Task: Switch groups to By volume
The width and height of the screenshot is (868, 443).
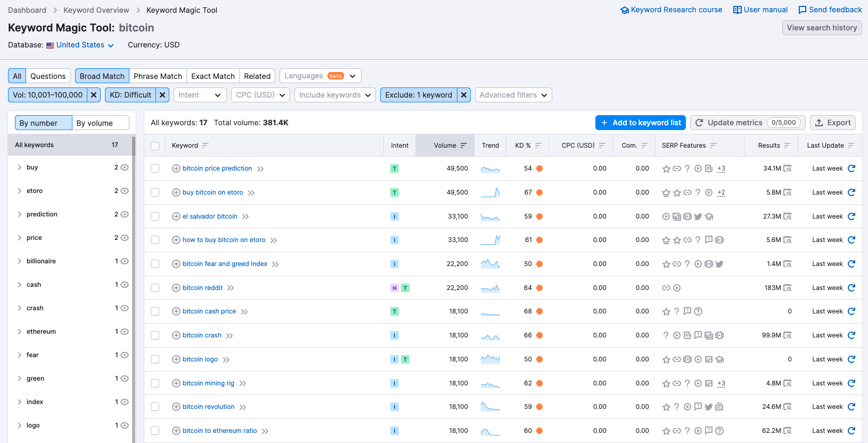Action: (x=101, y=123)
